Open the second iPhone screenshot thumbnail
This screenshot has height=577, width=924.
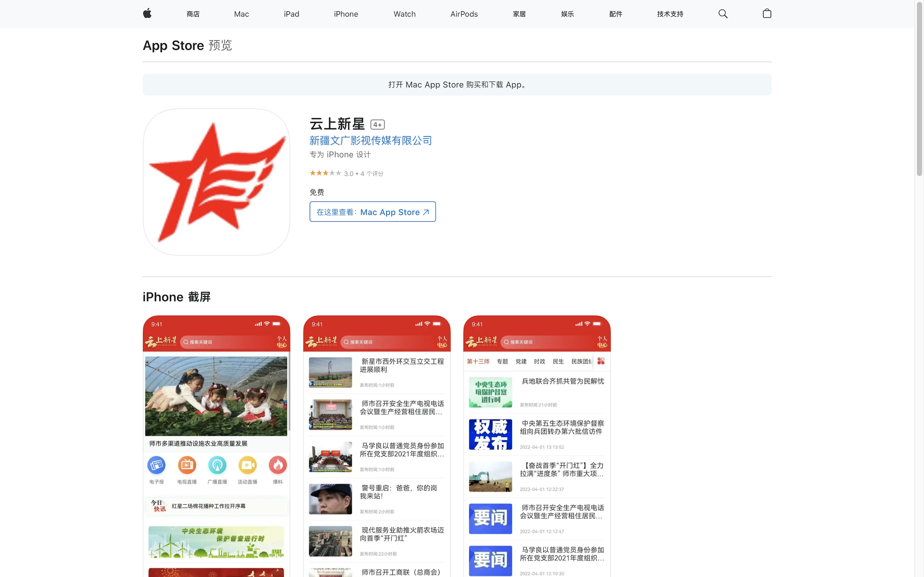point(377,446)
